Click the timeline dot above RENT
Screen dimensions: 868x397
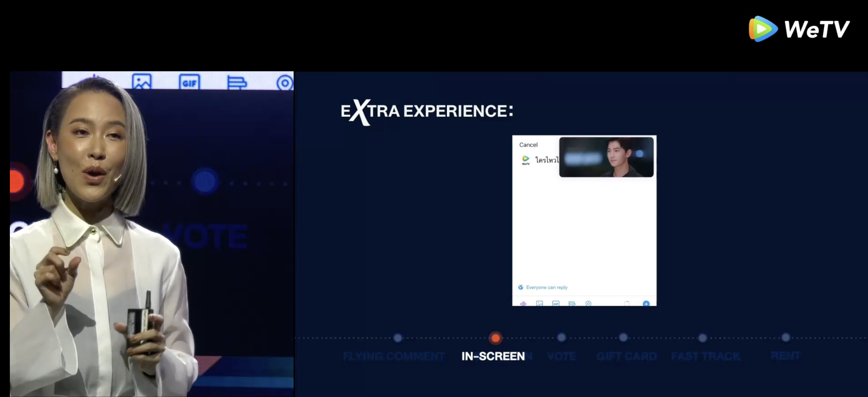[x=786, y=337]
